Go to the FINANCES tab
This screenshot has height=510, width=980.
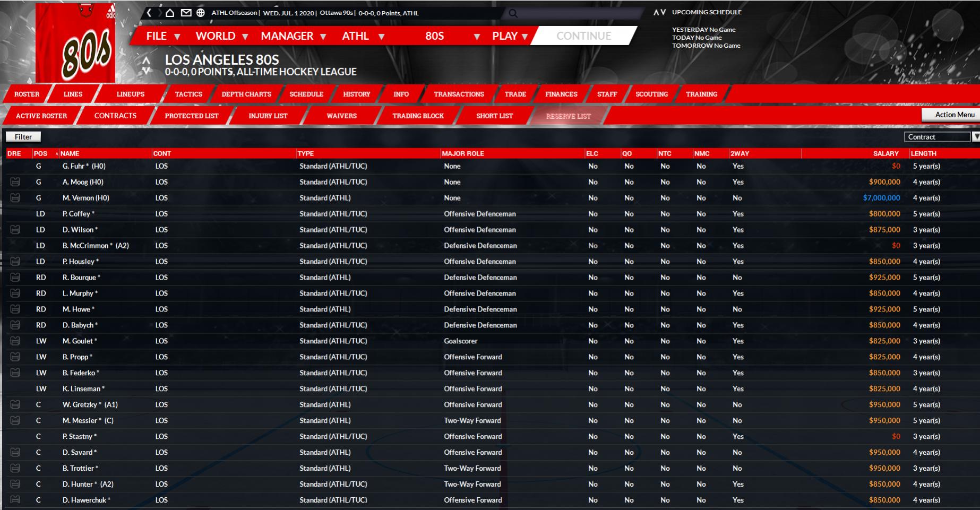click(x=561, y=94)
